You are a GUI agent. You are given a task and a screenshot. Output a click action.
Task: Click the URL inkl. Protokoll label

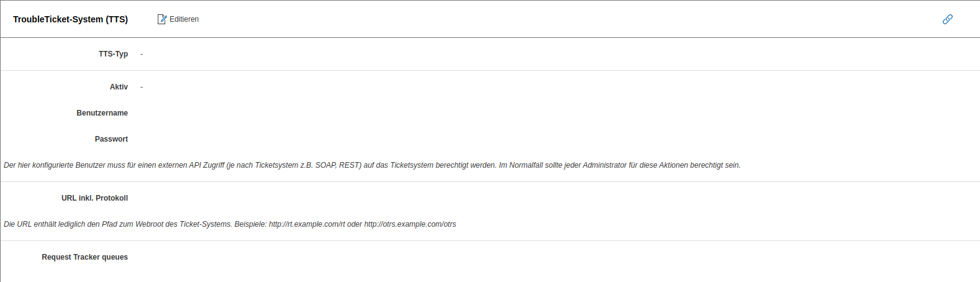click(x=94, y=198)
